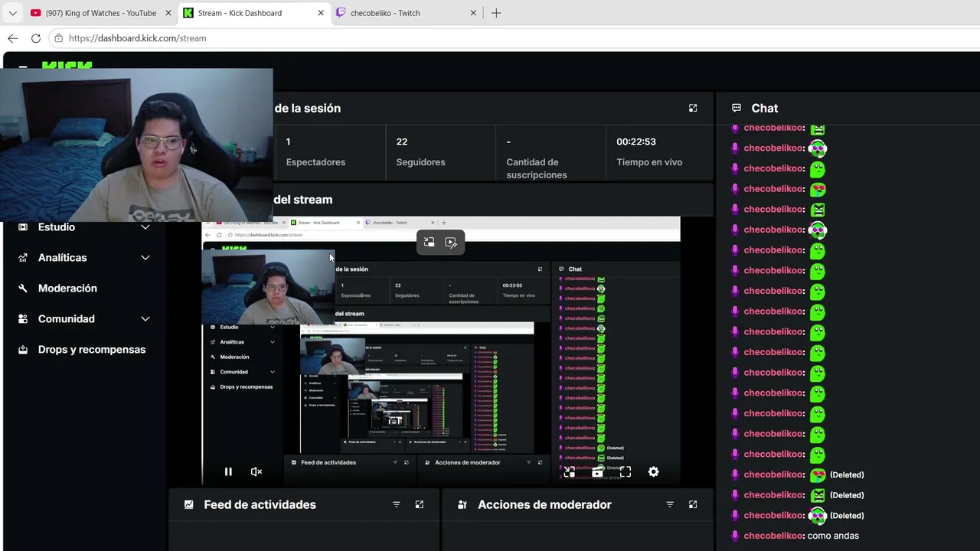Expand the Comunidad sidebar section
980x551 pixels.
(145, 318)
